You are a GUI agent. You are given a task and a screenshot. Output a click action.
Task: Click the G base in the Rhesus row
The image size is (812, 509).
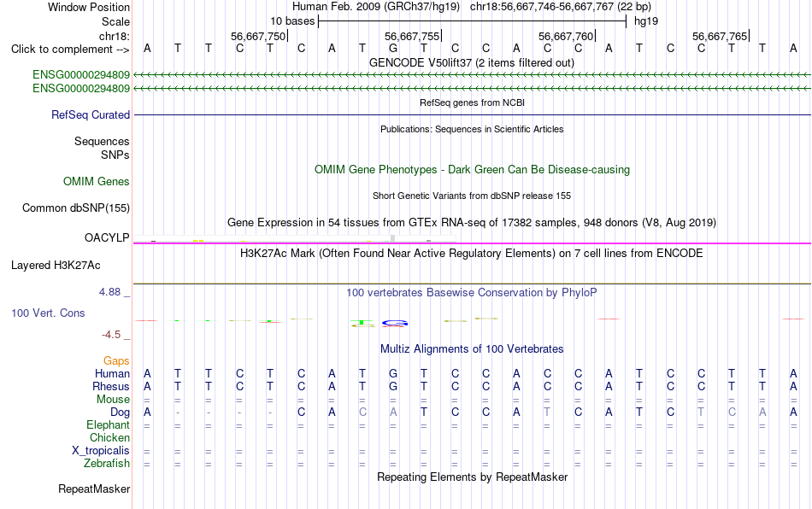click(x=393, y=386)
